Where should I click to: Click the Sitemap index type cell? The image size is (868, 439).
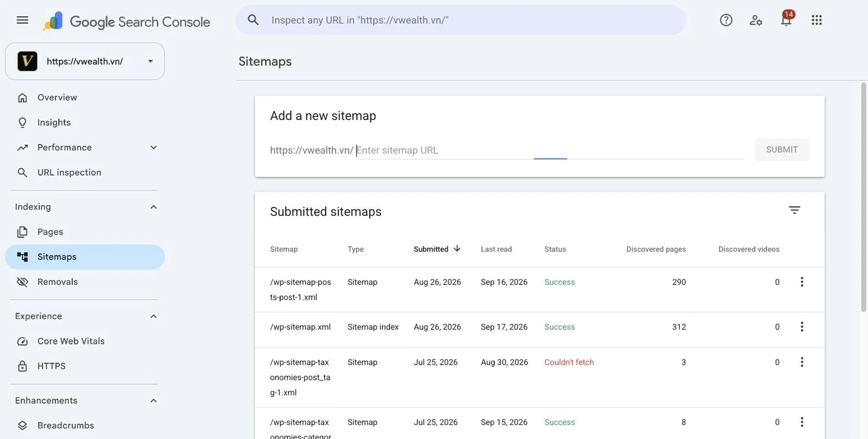point(373,327)
